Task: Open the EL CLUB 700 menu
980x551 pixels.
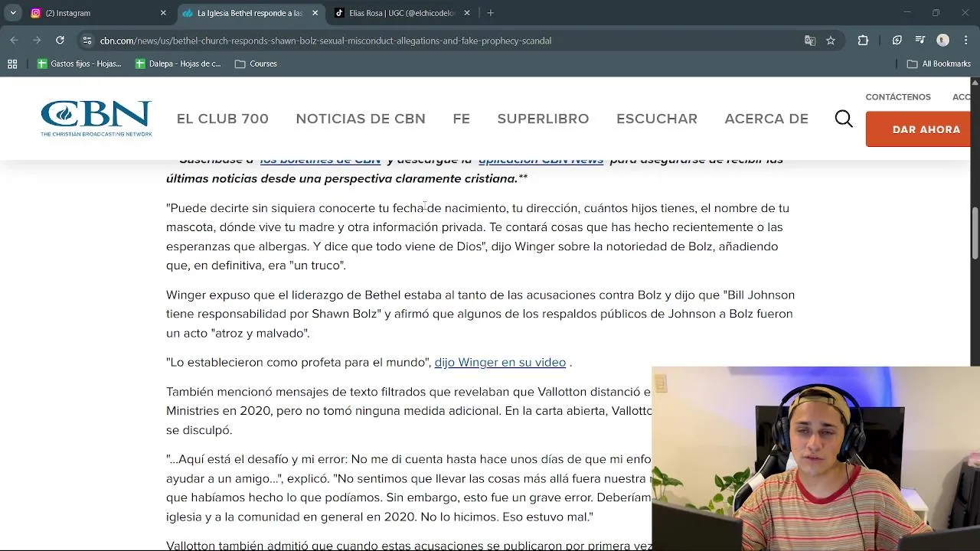Action: (223, 119)
